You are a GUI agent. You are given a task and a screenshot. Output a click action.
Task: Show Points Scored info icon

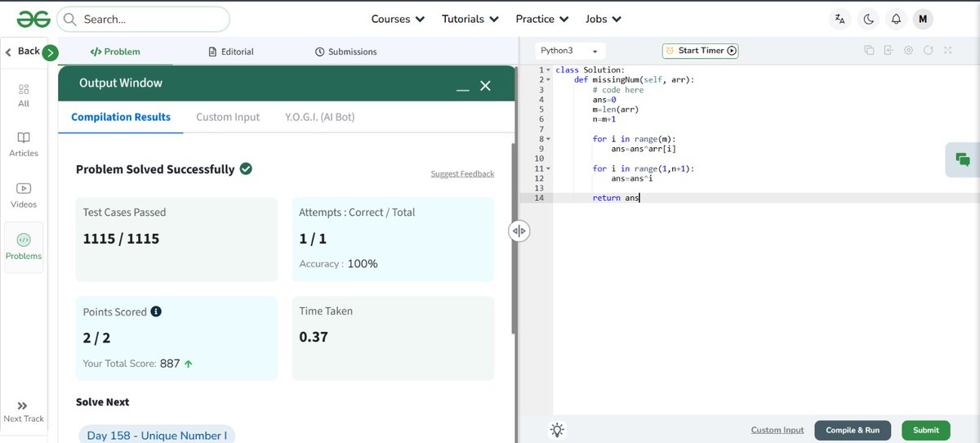tap(156, 311)
